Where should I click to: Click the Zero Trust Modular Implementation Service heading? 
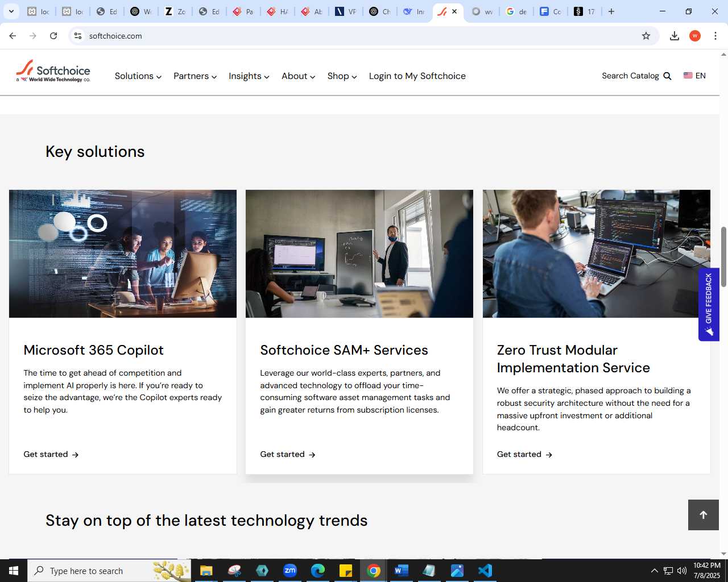point(573,359)
